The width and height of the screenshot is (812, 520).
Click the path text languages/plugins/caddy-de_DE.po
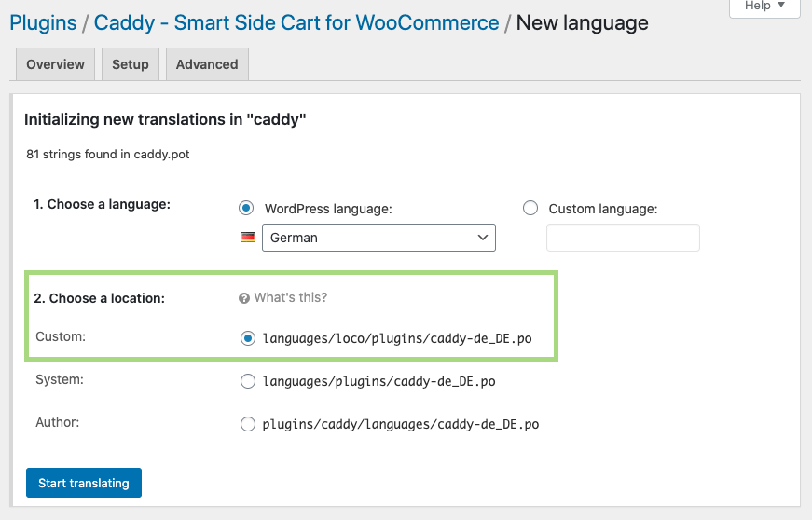379,381
